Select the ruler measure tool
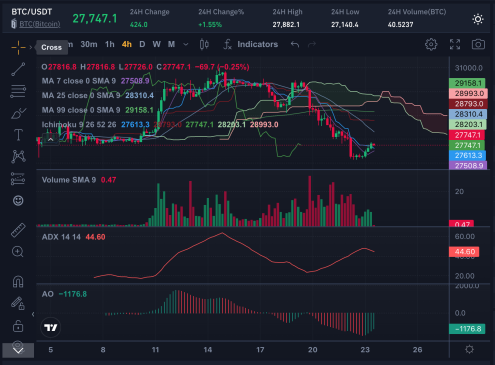The image size is (495, 365). click(18, 230)
